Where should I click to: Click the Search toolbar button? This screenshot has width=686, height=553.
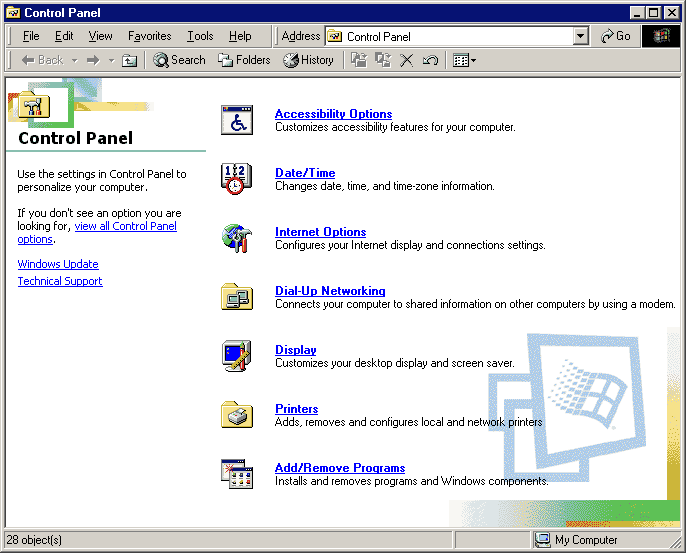coord(179,60)
